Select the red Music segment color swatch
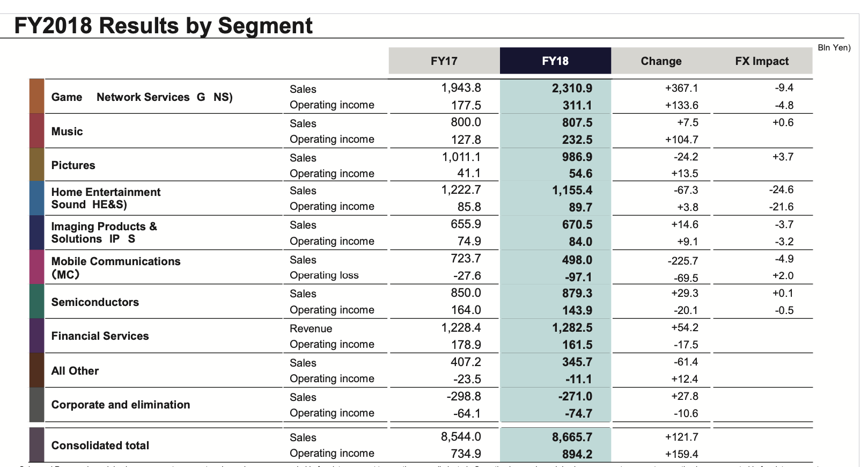 pyautogui.click(x=36, y=130)
